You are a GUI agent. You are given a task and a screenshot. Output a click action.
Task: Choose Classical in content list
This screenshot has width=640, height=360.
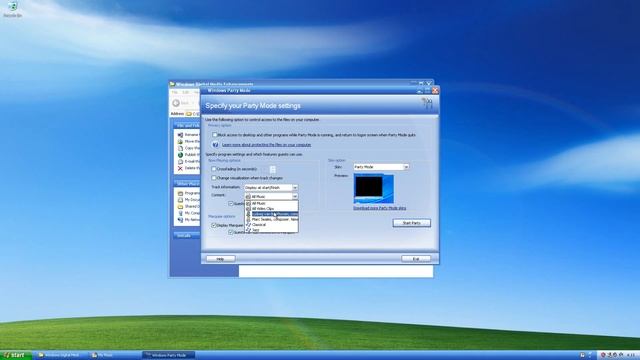click(x=271, y=224)
